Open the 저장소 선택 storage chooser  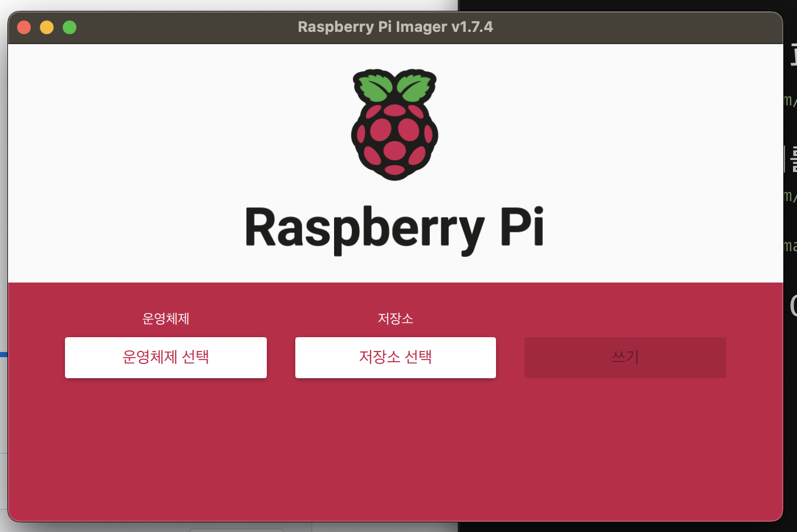(x=396, y=358)
